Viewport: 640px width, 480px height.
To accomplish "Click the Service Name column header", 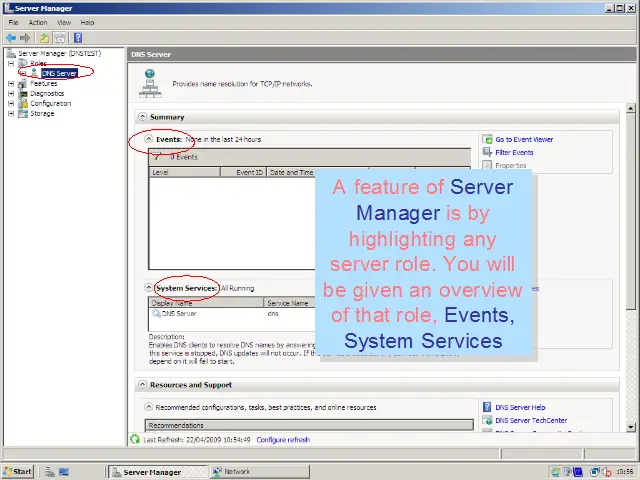I will pyautogui.click(x=290, y=303).
